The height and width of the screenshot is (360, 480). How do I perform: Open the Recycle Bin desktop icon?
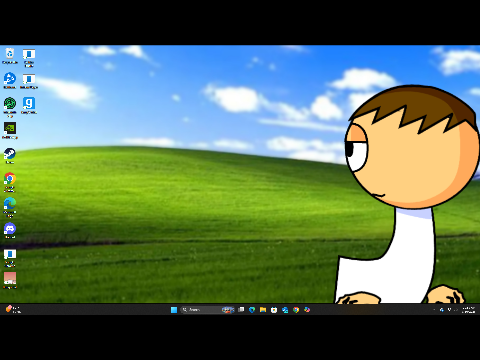[x=10, y=56]
